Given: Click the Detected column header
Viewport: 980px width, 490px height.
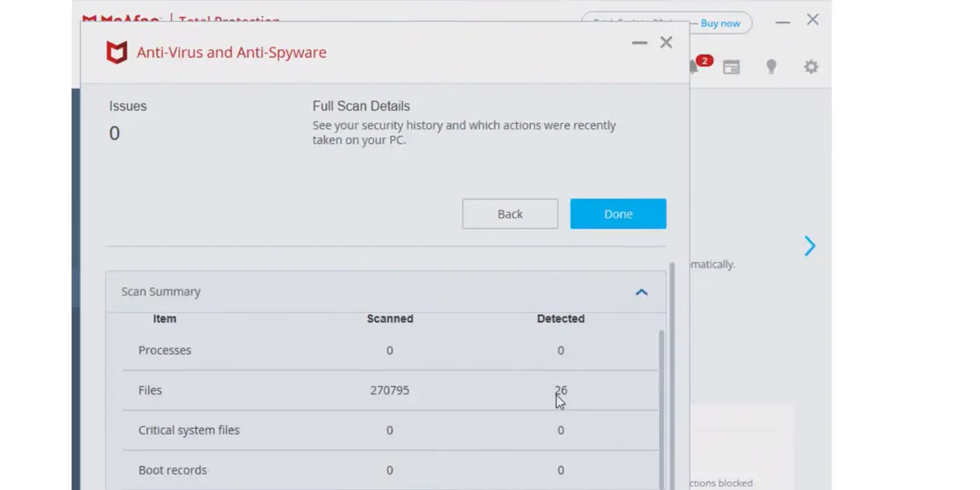Looking at the screenshot, I should point(560,318).
